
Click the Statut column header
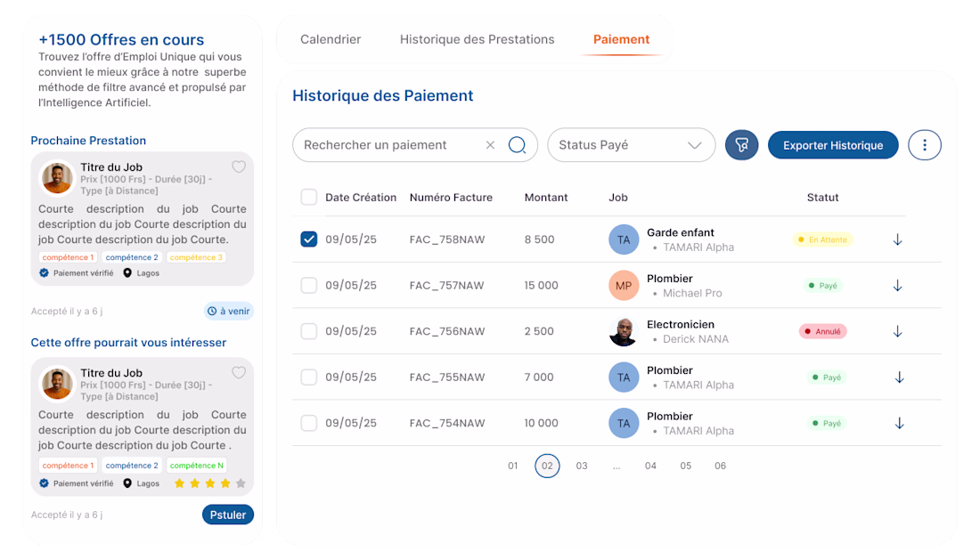click(x=822, y=198)
